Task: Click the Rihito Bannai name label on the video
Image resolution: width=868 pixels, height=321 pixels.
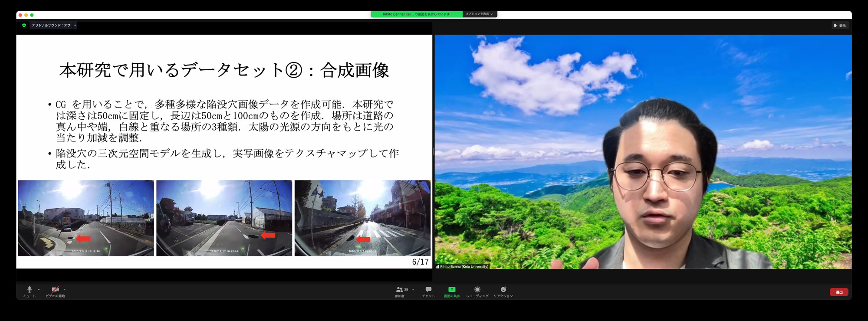Action: click(464, 266)
